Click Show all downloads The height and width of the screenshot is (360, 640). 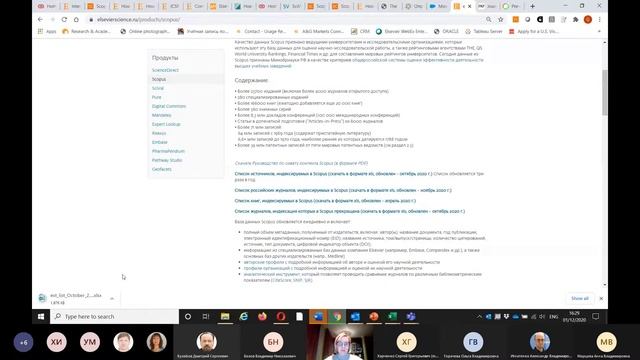coord(580,298)
